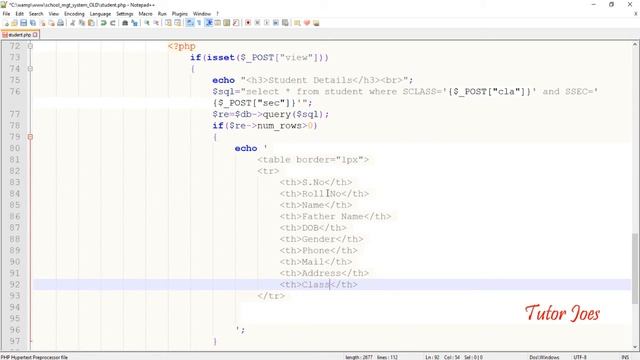The image size is (640, 360).
Task: Click the Dos\Windows line-ending field in the status bar
Action: click(544, 357)
